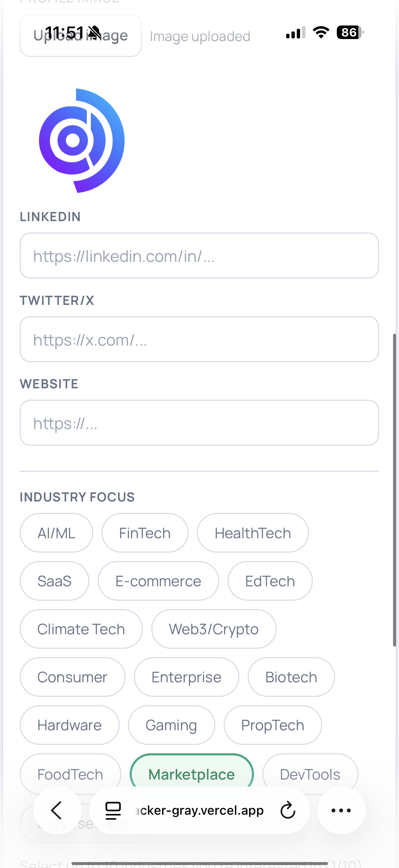Open the three-dots browser menu
The width and height of the screenshot is (399, 868).
(341, 810)
